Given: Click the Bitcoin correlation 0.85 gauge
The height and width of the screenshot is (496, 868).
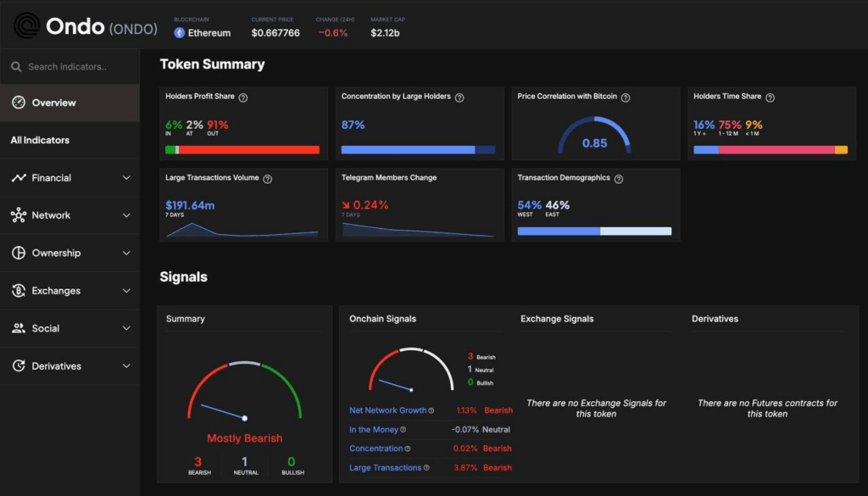Looking at the screenshot, I should (594, 135).
